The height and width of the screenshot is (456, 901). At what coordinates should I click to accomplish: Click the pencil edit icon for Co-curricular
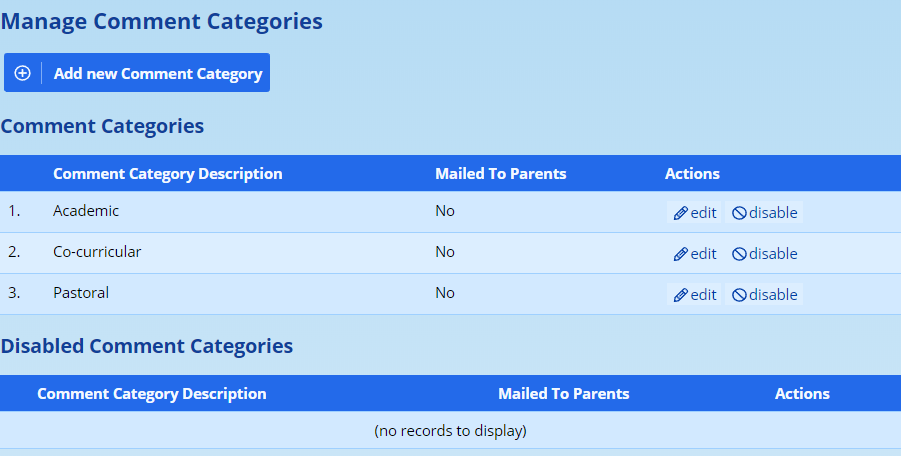pos(681,254)
